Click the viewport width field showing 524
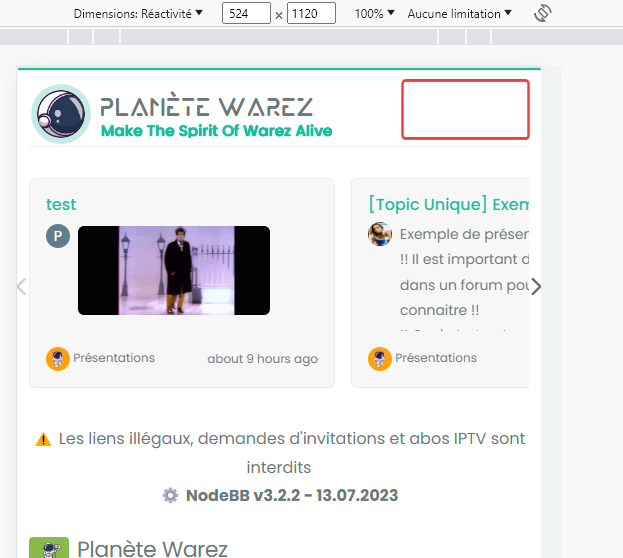Image resolution: width=623 pixels, height=558 pixels. 246,14
